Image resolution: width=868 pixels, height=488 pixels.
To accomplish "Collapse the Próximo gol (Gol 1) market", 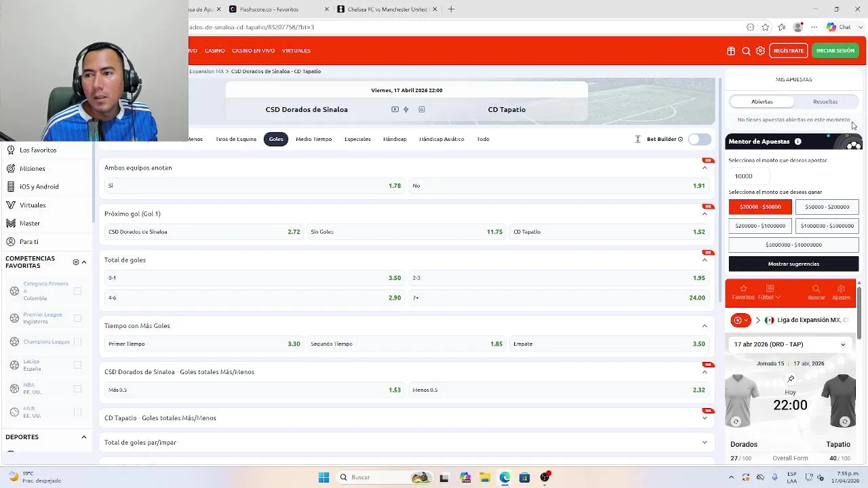I will (705, 214).
